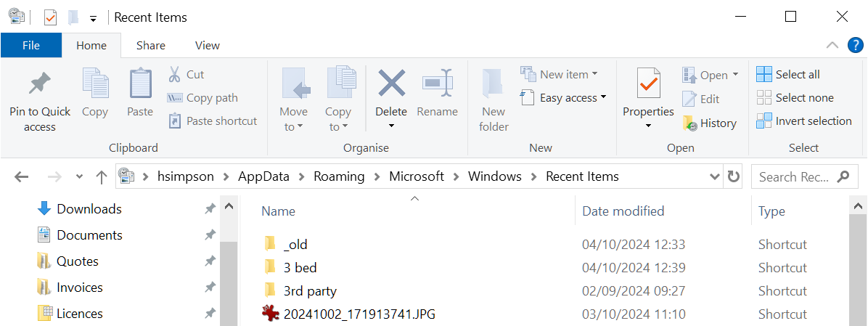868x326 pixels.
Task: Click the Edit pencil icon
Action: (x=689, y=99)
